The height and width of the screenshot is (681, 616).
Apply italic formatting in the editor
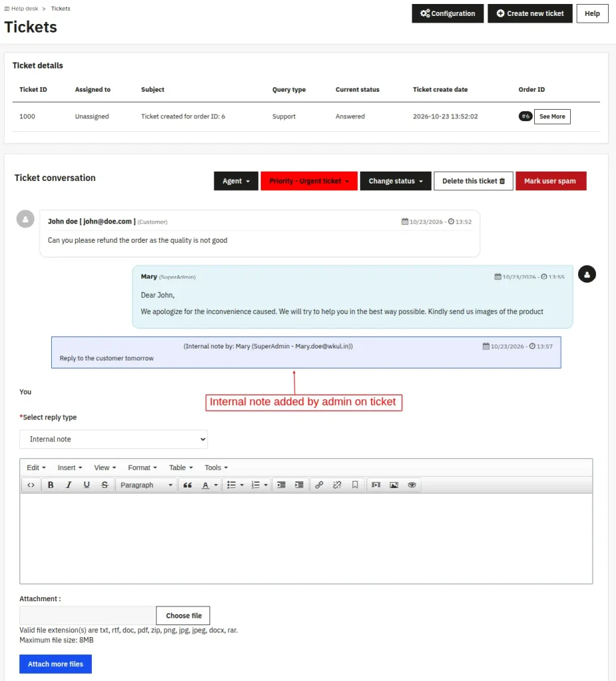click(x=69, y=485)
